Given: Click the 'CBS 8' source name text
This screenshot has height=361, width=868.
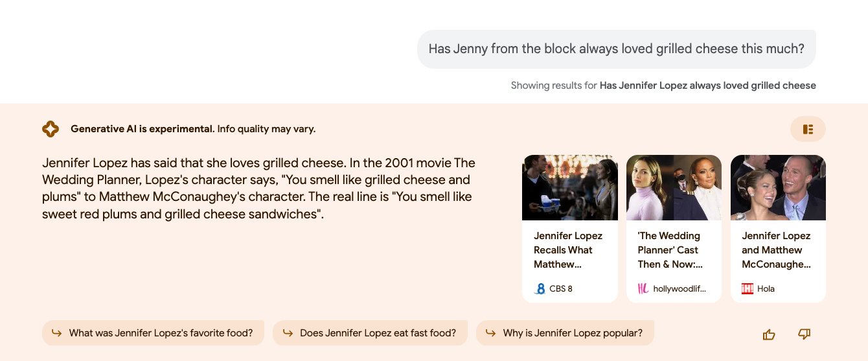Looking at the screenshot, I should (x=561, y=289).
